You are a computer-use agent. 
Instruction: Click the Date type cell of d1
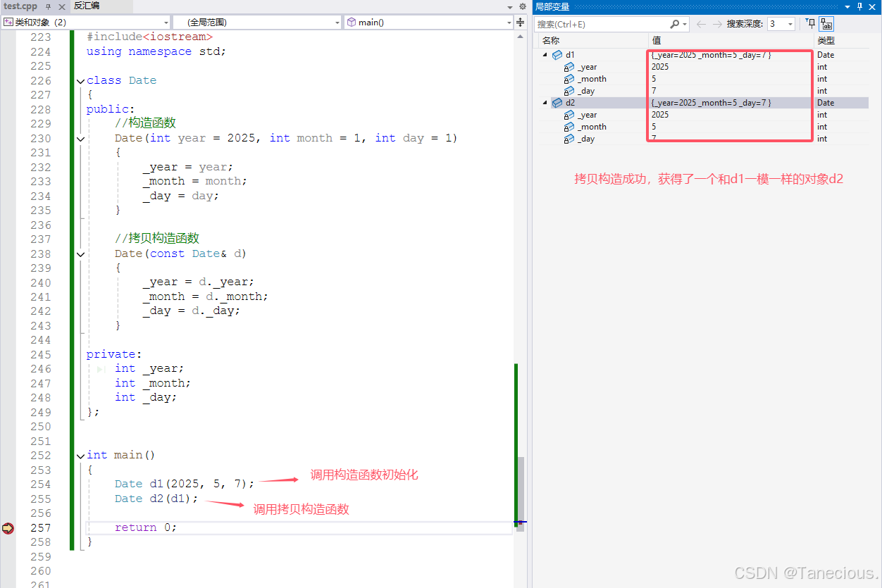coord(826,55)
